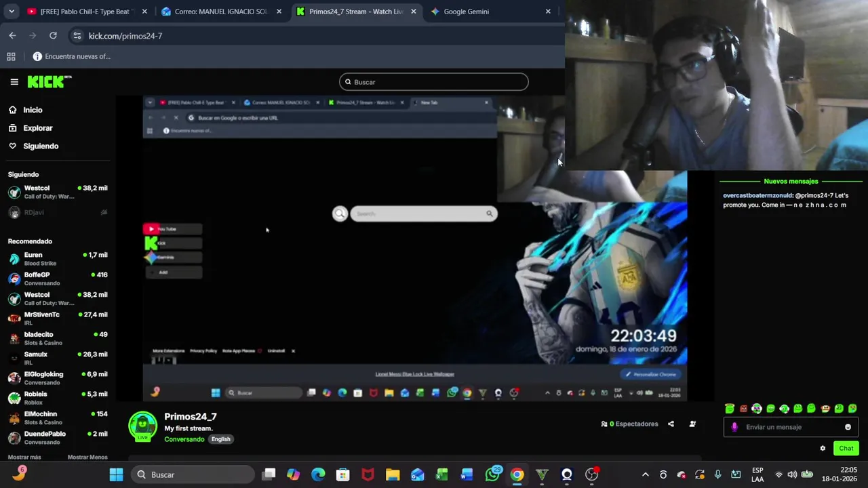Open Samulx recommended channel
This screenshot has width=868, height=488.
pos(58,358)
